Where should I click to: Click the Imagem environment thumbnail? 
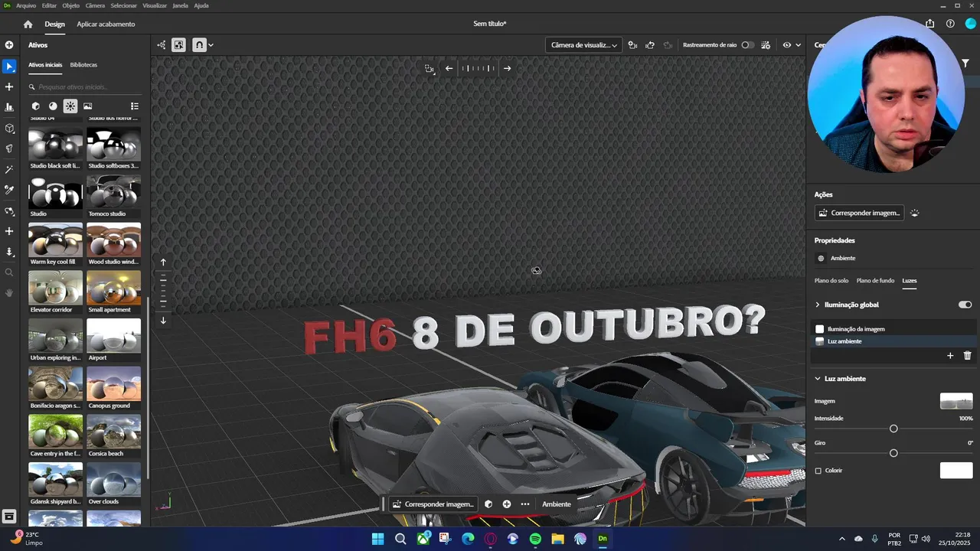coord(956,401)
